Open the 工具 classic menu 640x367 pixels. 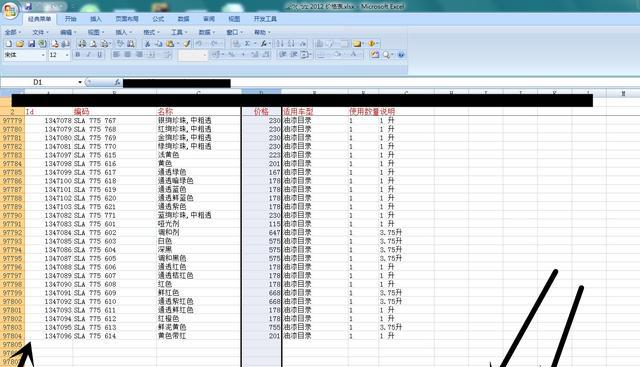click(178, 32)
